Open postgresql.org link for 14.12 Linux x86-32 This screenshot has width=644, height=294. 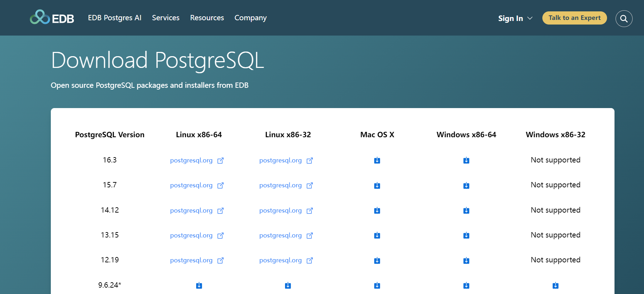(286, 210)
